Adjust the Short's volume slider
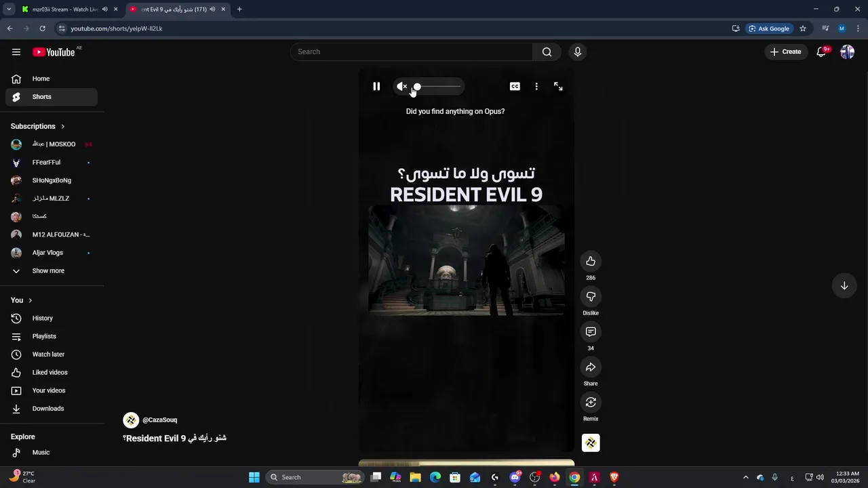The width and height of the screenshot is (868, 488). pyautogui.click(x=438, y=87)
